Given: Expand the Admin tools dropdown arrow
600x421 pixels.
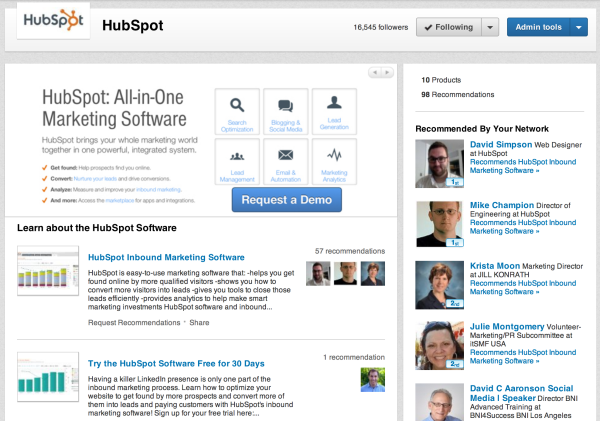Looking at the screenshot, I should [579, 27].
